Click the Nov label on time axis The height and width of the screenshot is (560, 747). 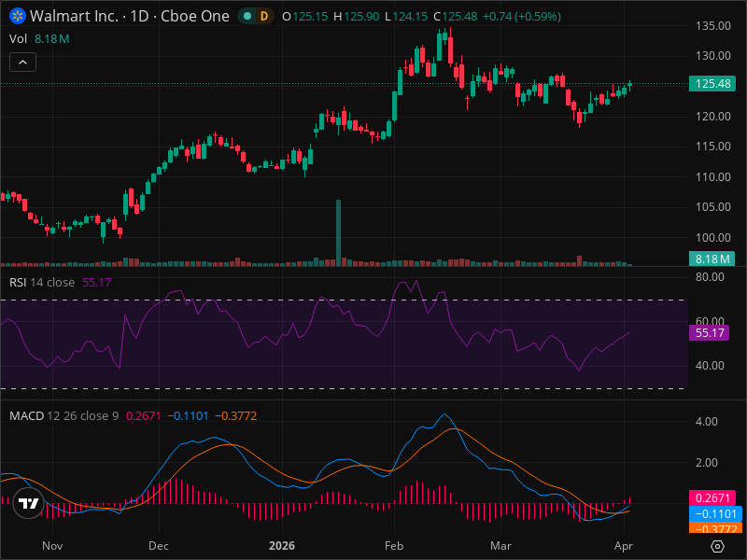coord(52,546)
